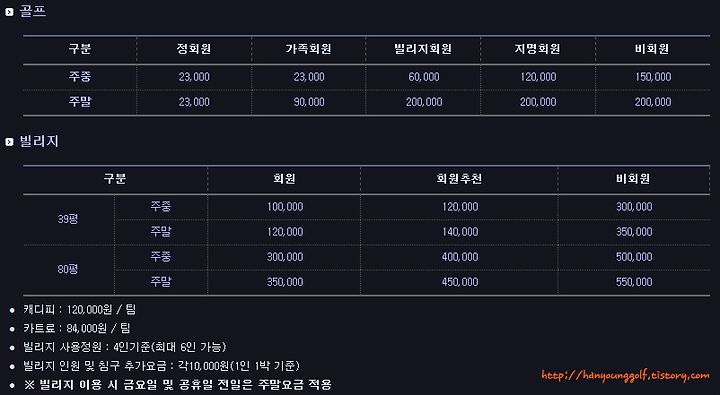The image size is (720, 395).
Task: Click the arrow icon beside 골프 heading
Action: (x=9, y=12)
